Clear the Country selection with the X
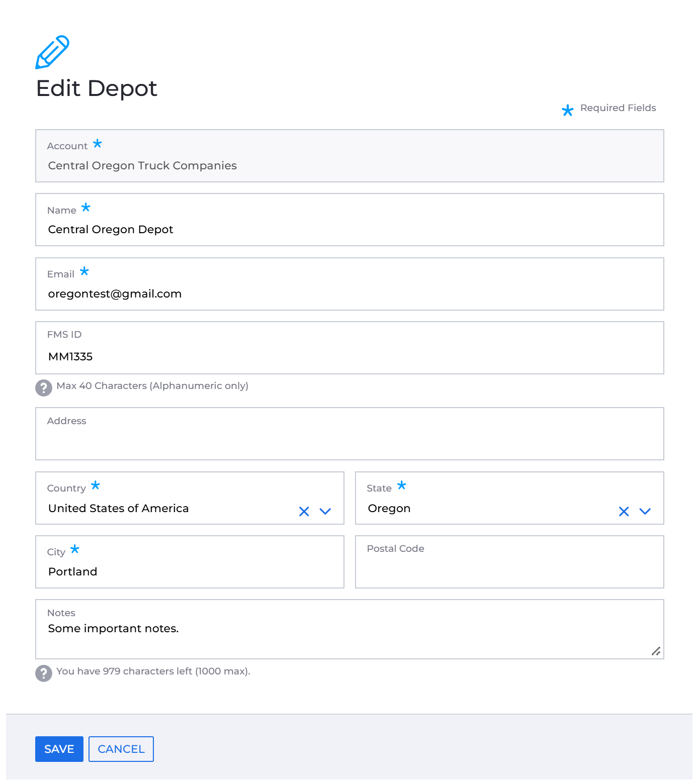The height and width of the screenshot is (784, 697). point(304,512)
